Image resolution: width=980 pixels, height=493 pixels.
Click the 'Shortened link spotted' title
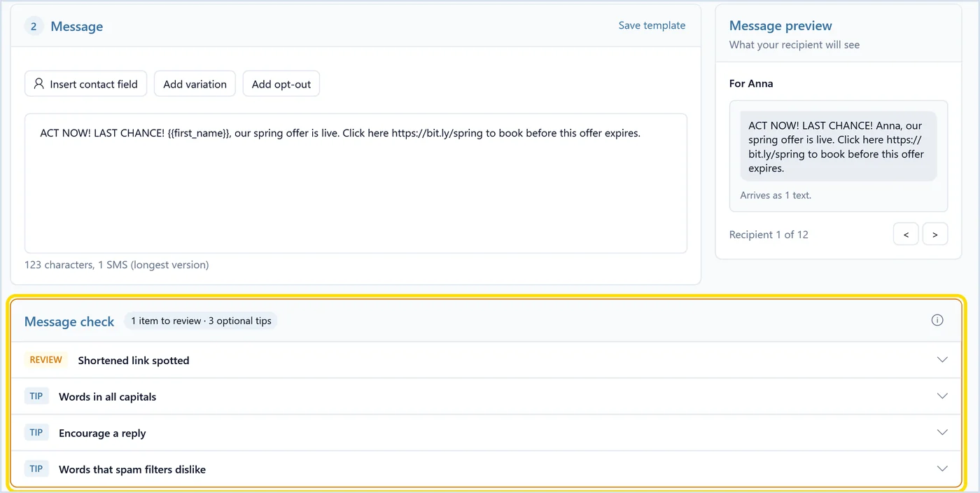(134, 361)
